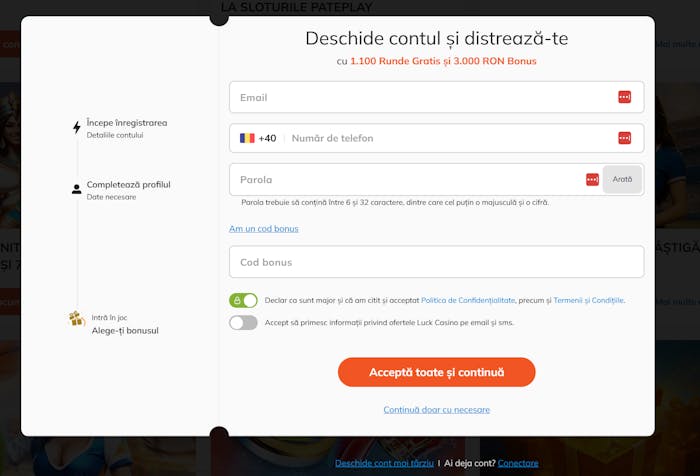The image size is (700, 476).
Task: Click the red icon in phone number field
Action: click(624, 138)
